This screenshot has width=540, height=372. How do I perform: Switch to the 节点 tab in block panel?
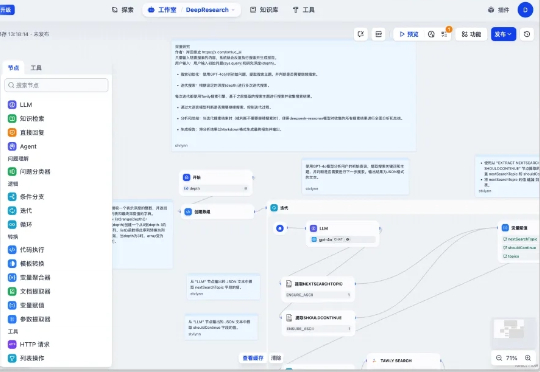pyautogui.click(x=14, y=68)
